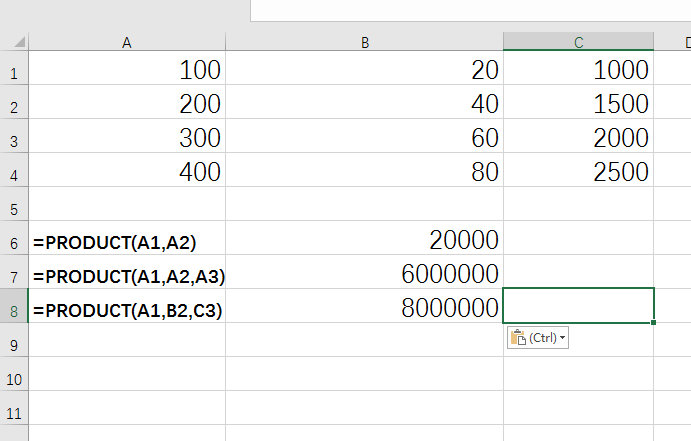Select row 9 header
691x441 pixels.
[14, 340]
